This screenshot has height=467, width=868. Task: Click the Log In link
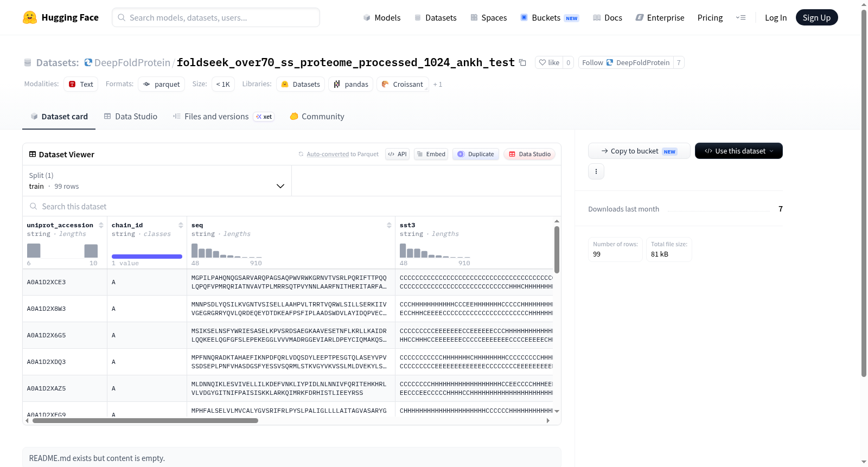pyautogui.click(x=776, y=17)
